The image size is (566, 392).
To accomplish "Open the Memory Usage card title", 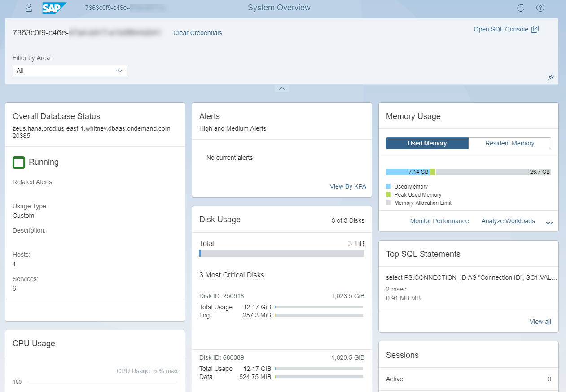I will tap(413, 116).
